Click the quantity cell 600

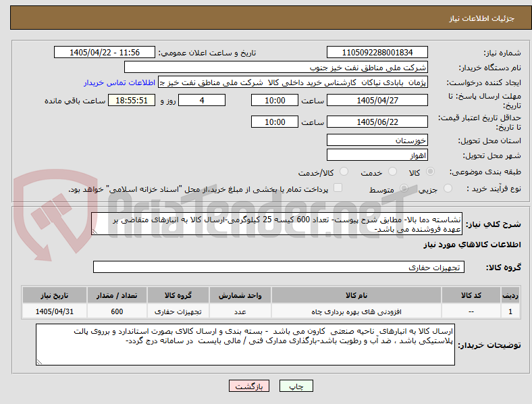point(117,311)
